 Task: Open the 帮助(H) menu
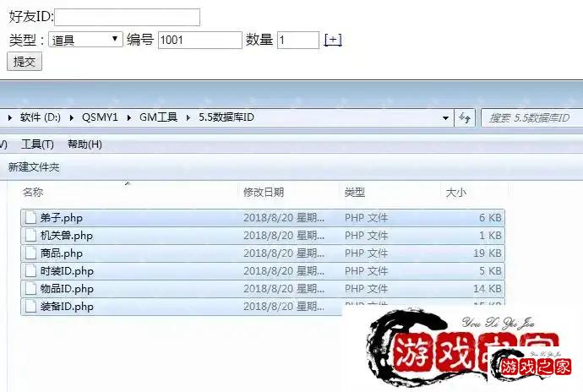pyautogui.click(x=84, y=144)
